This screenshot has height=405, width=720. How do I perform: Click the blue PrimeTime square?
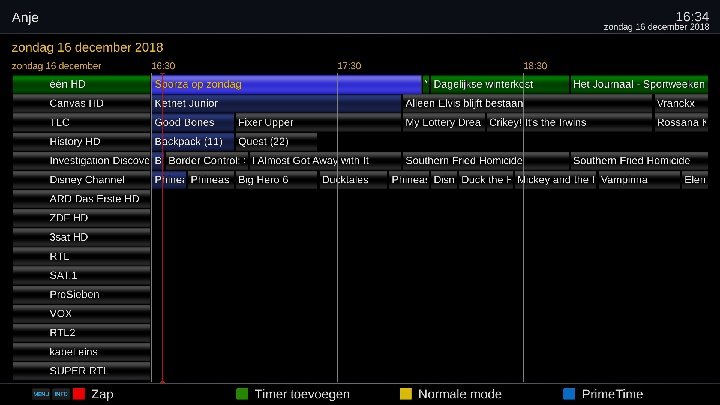[x=569, y=394]
